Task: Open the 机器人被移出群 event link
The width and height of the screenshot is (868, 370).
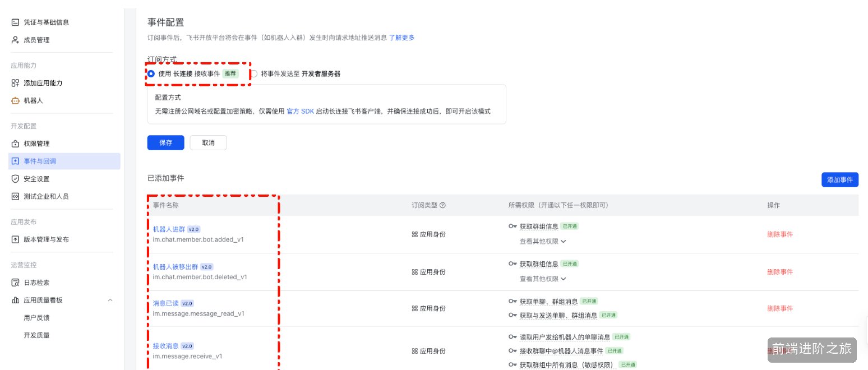Action: coord(176,266)
